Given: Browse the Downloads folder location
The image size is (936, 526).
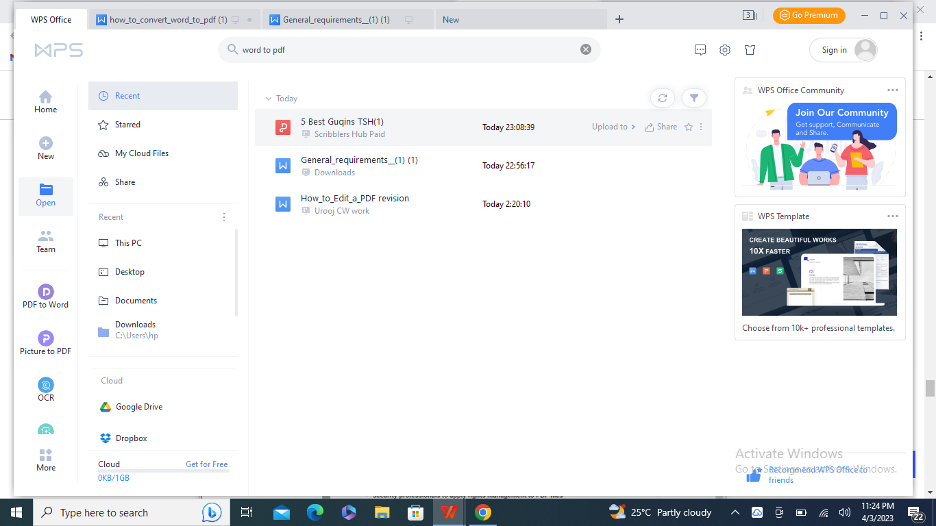Looking at the screenshot, I should click(x=162, y=330).
